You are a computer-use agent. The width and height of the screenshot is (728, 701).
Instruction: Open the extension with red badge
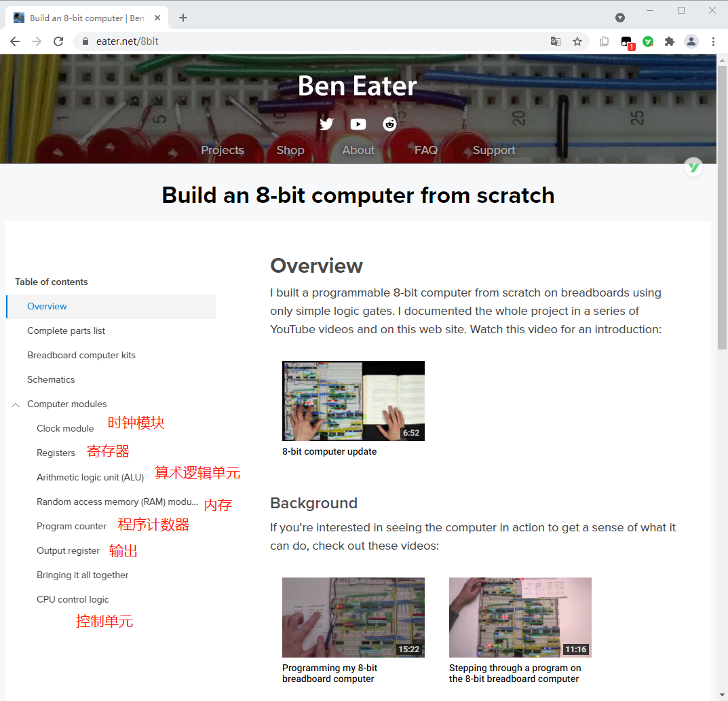tap(627, 42)
